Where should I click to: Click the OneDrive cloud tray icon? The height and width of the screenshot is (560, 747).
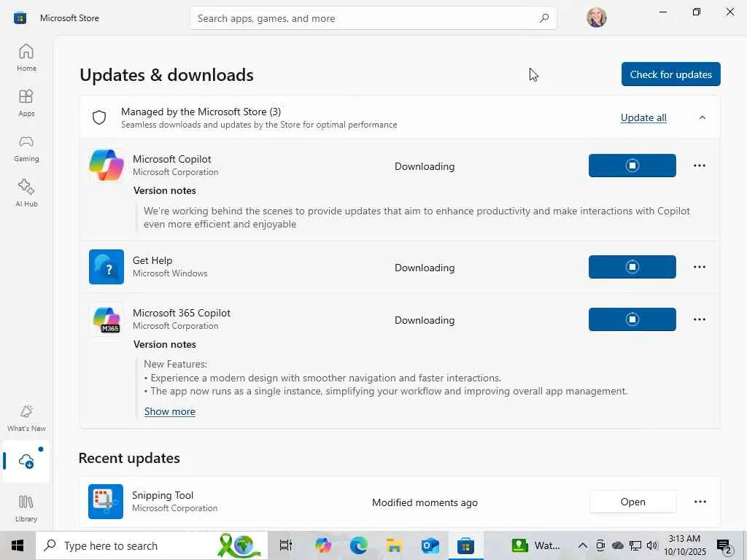617,545
